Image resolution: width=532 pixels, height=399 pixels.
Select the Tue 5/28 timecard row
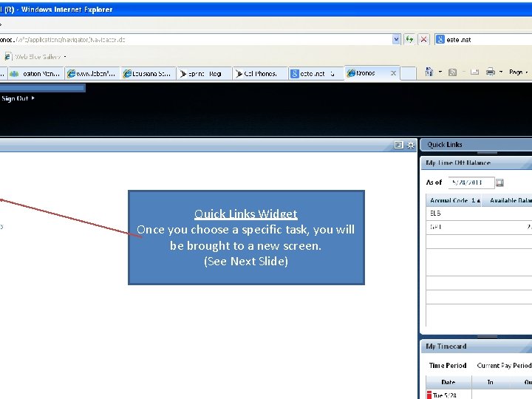479,395
